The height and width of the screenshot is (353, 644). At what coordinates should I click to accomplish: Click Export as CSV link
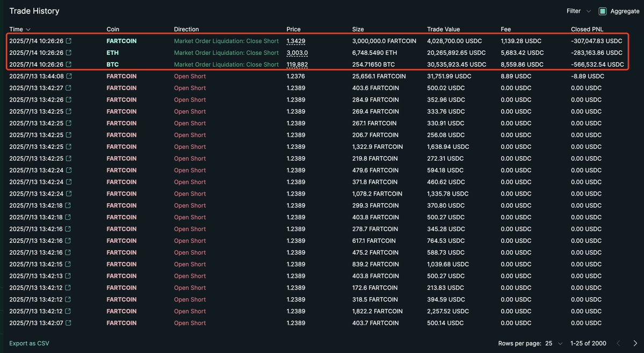tap(29, 343)
